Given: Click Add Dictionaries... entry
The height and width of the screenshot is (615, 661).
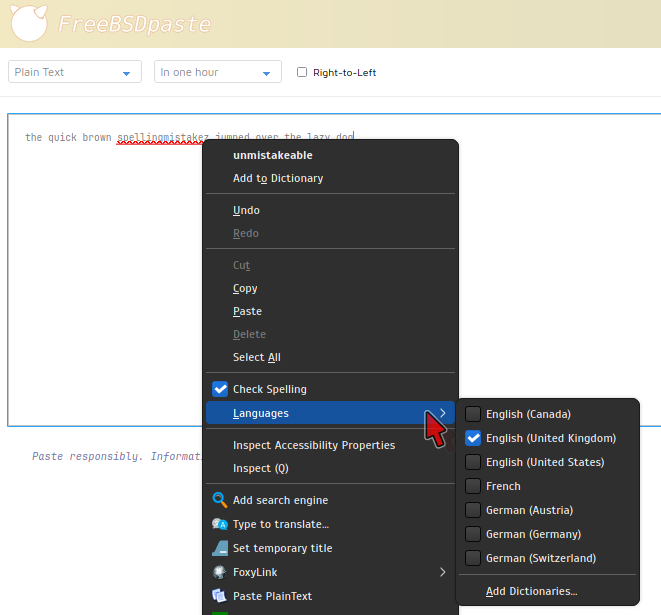Looking at the screenshot, I should [531, 591].
